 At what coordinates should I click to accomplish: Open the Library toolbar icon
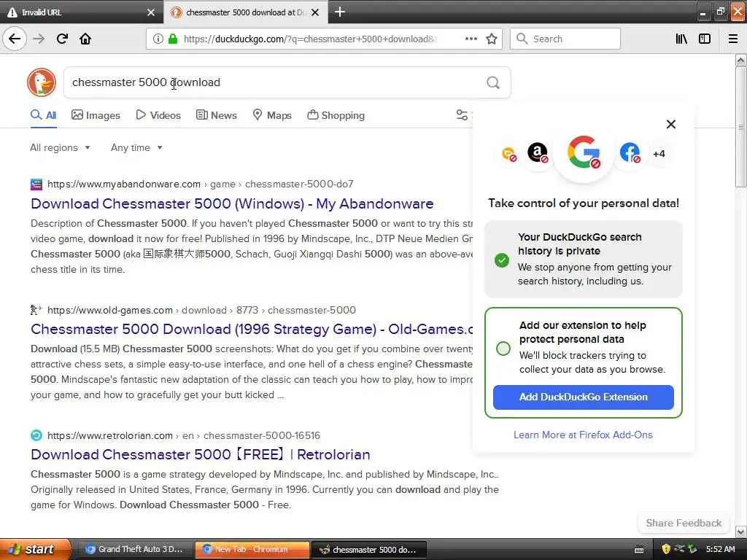(681, 39)
